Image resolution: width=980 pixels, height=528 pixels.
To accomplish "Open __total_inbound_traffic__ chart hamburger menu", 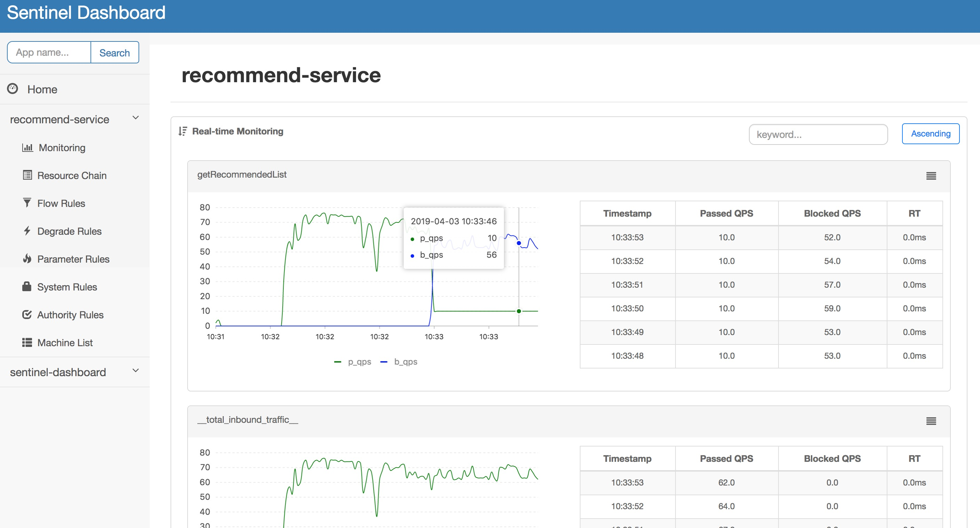I will (x=931, y=421).
